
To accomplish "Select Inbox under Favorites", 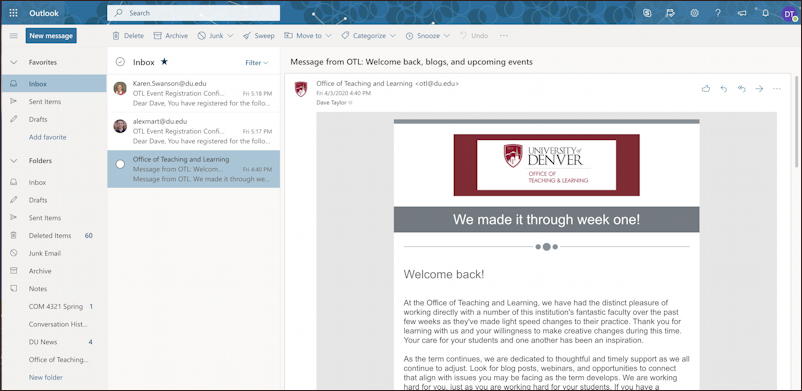I will coord(53,84).
